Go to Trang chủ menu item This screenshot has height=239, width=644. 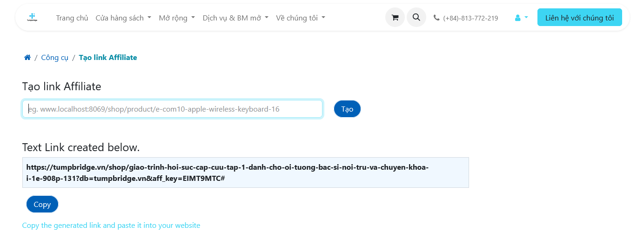coord(72,18)
